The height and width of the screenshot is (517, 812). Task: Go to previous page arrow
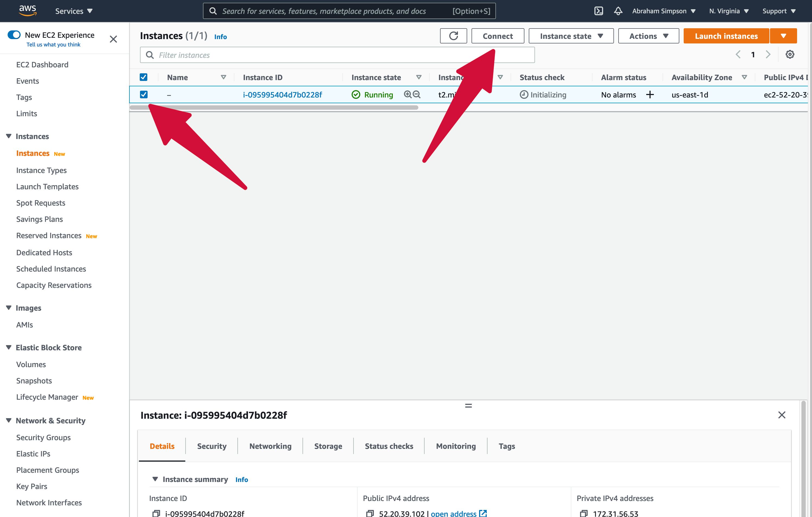[738, 55]
